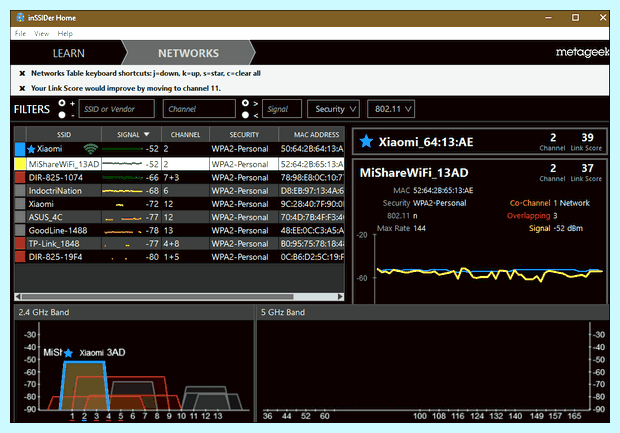Click the blue star label in 2.4 GHz graph
The image size is (620, 433).
click(68, 353)
